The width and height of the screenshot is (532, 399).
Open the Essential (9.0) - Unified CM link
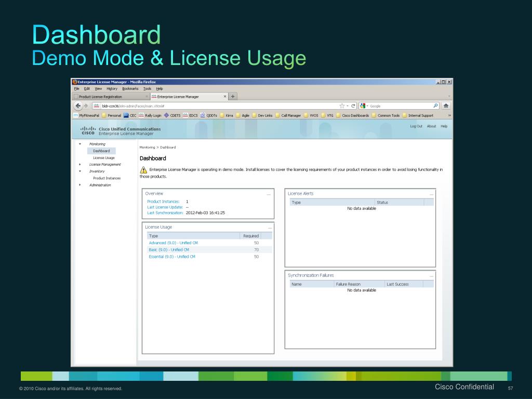[172, 257]
